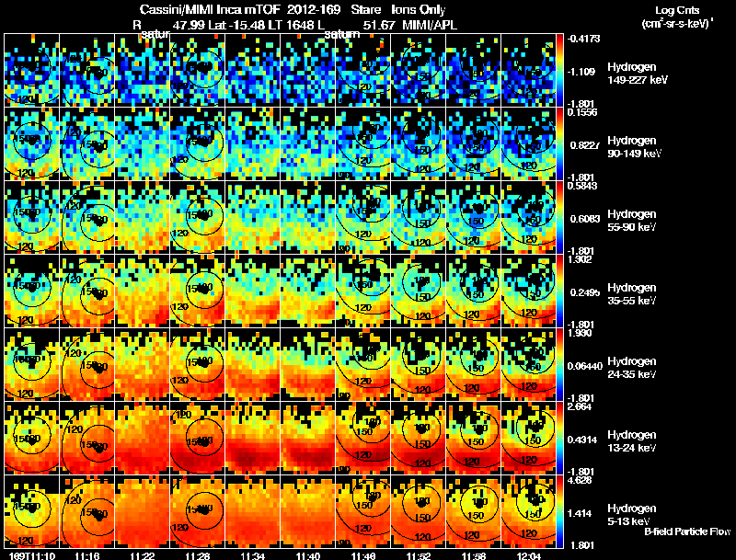Select the '-0.4173' color scale maximum
The height and width of the screenshot is (560, 736).
pyautogui.click(x=583, y=39)
